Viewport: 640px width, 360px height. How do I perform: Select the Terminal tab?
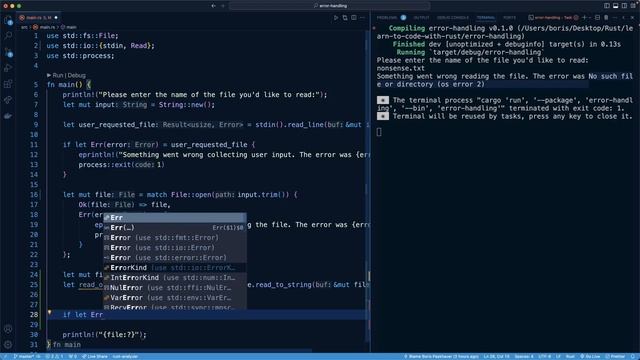(486, 18)
